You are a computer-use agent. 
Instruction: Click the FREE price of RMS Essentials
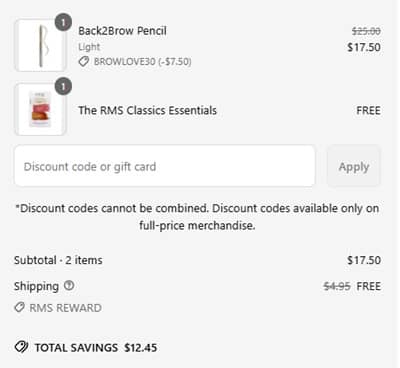[x=368, y=110]
